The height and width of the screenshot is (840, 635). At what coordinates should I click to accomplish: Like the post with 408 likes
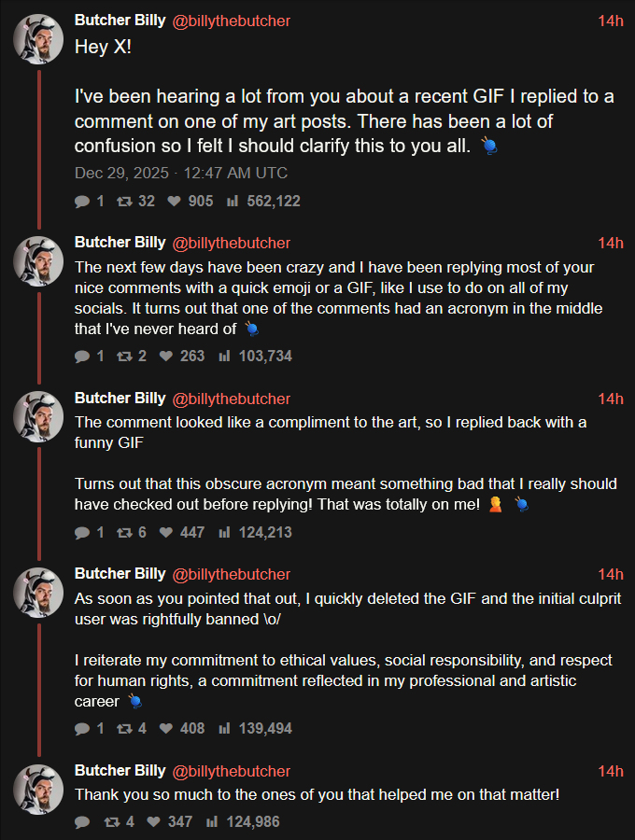(166, 729)
